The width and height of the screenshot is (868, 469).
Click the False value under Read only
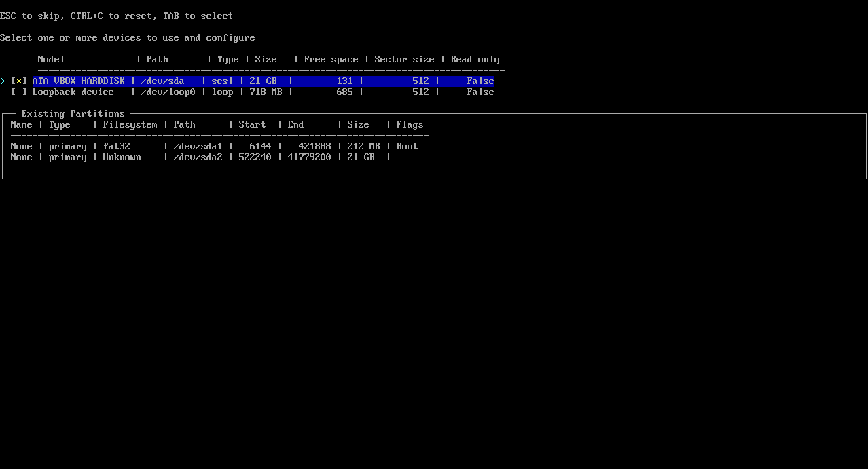point(480,81)
